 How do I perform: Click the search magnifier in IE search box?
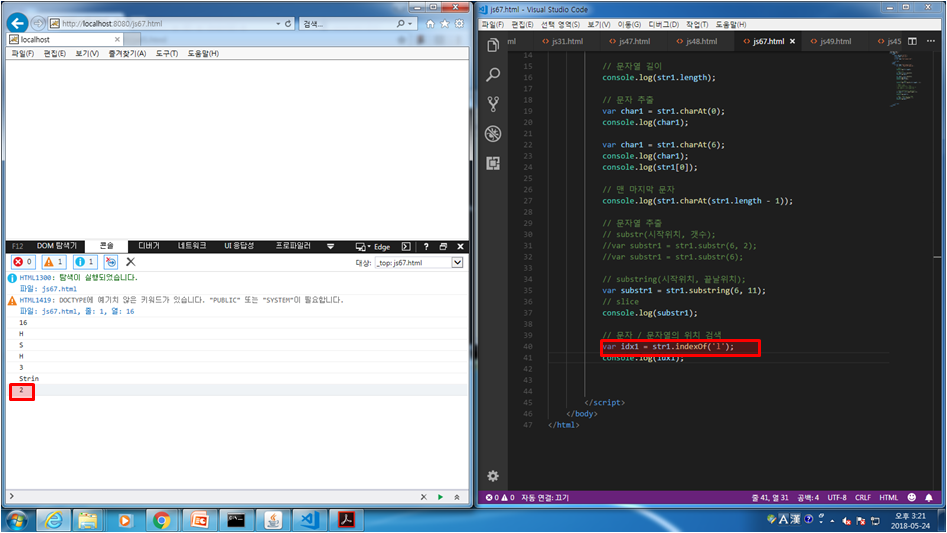click(x=400, y=24)
